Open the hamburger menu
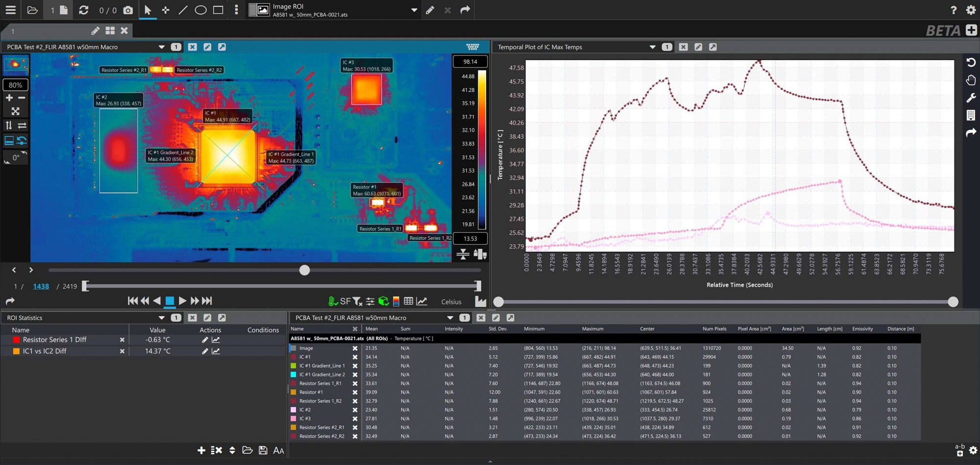980x465 pixels. [10, 10]
